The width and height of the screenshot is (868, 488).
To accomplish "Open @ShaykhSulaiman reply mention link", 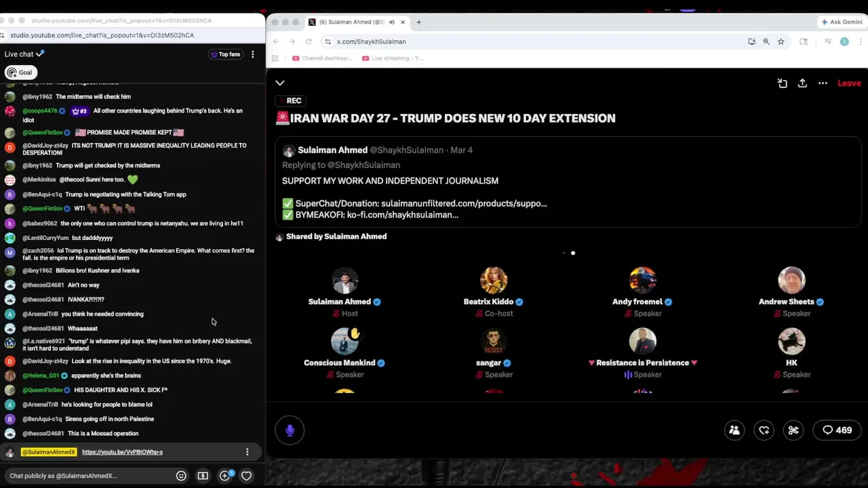I will click(363, 165).
